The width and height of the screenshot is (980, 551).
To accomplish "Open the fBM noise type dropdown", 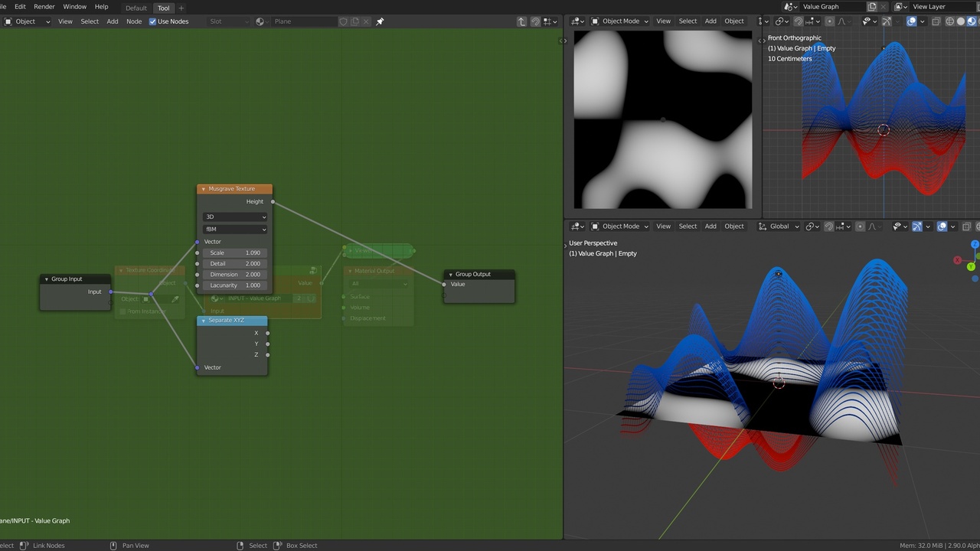I will point(235,229).
